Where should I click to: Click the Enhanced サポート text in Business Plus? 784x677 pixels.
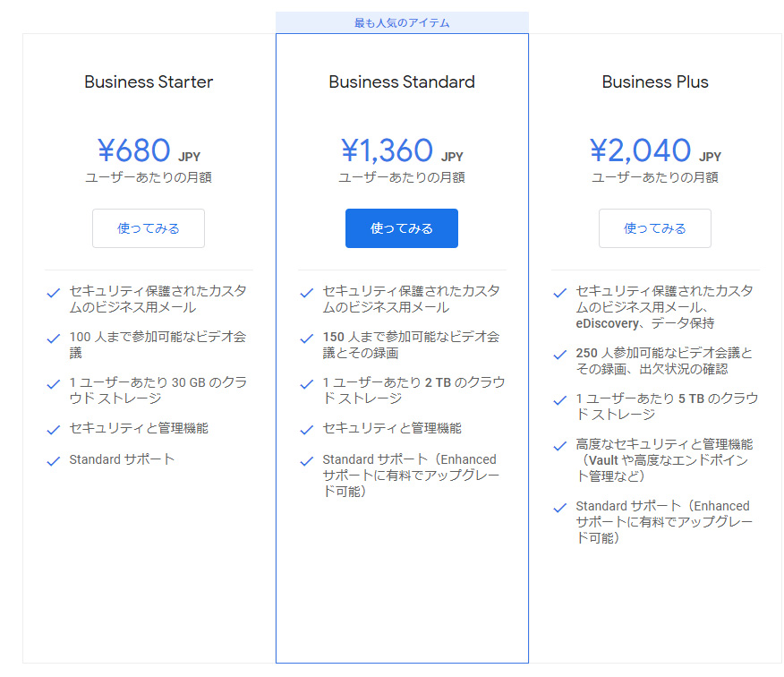[x=663, y=514]
